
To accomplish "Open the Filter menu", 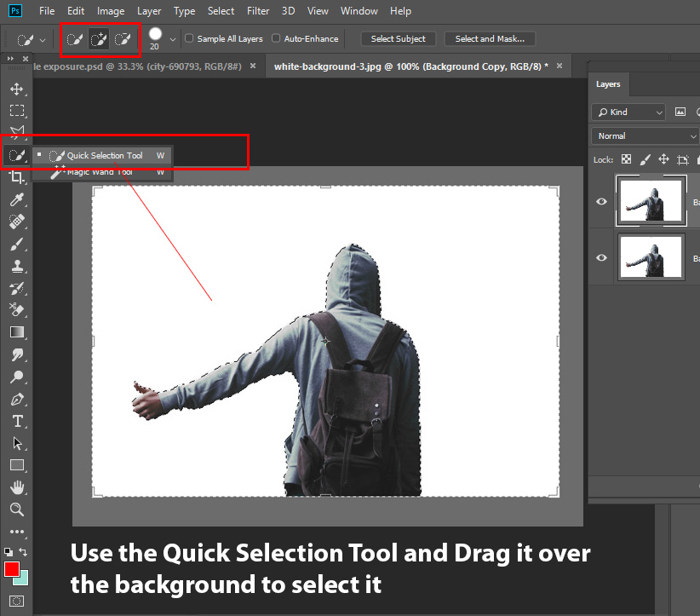I will point(257,11).
